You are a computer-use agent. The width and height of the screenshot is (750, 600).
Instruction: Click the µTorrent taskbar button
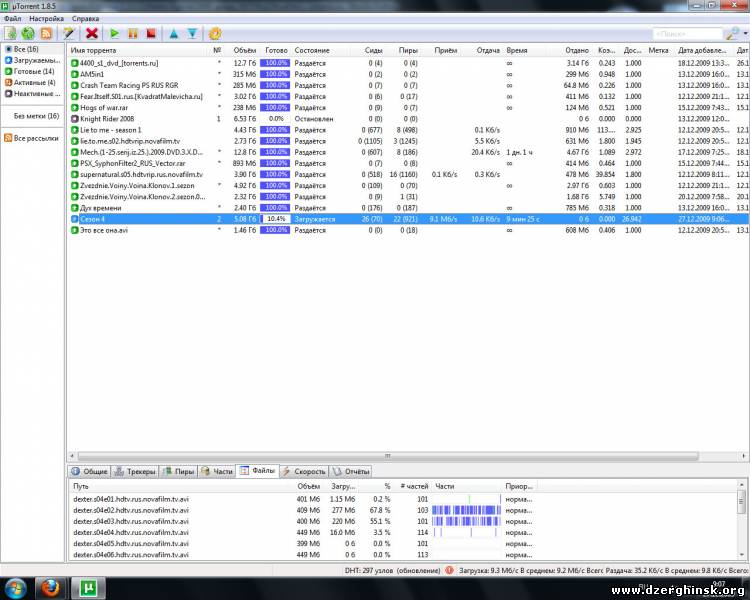tap(88, 589)
